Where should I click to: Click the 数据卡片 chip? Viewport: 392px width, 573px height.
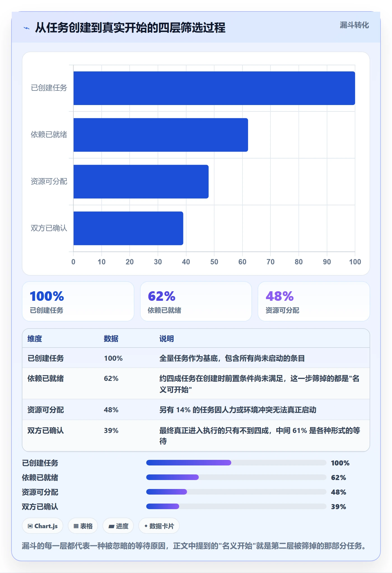coord(159,526)
